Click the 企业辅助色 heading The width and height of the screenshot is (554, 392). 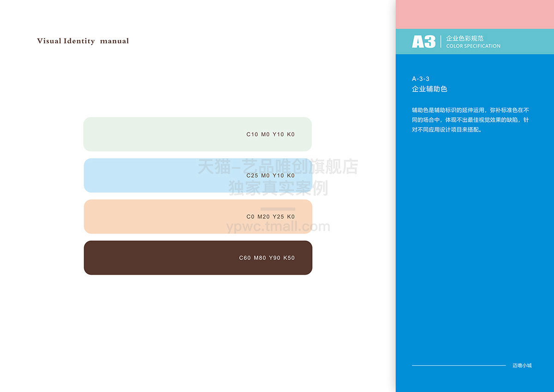tap(429, 89)
